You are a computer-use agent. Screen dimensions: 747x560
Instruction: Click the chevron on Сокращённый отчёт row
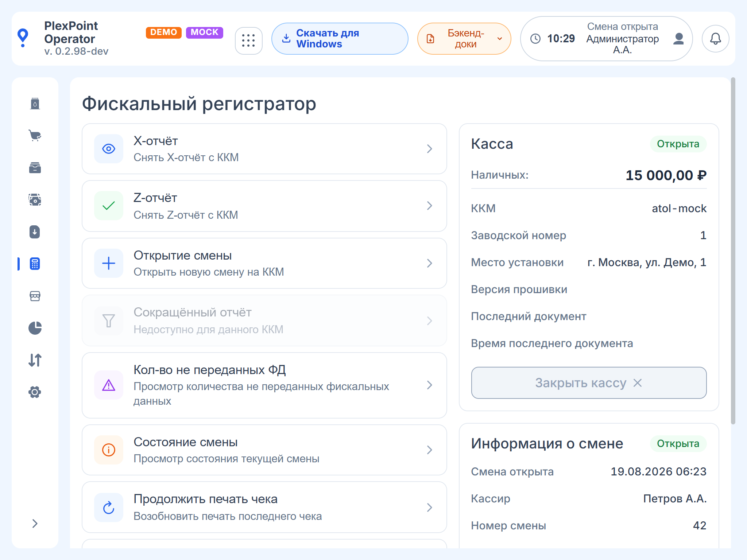430,321
